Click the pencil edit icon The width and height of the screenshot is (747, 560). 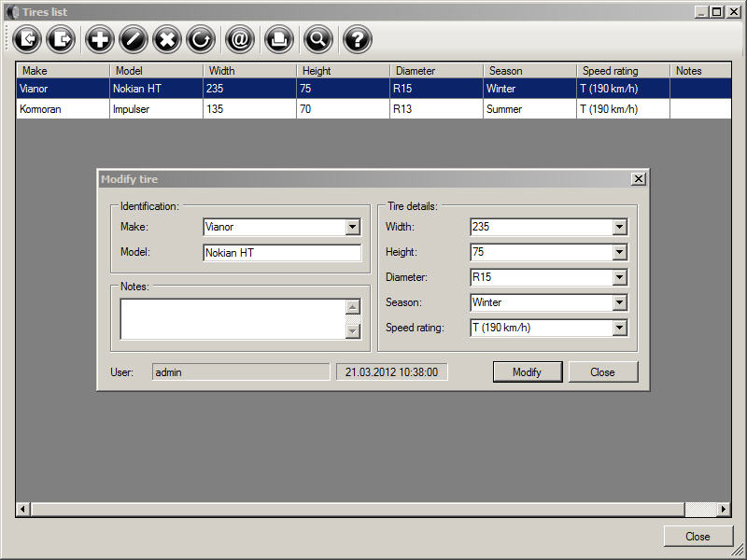pyautogui.click(x=134, y=39)
